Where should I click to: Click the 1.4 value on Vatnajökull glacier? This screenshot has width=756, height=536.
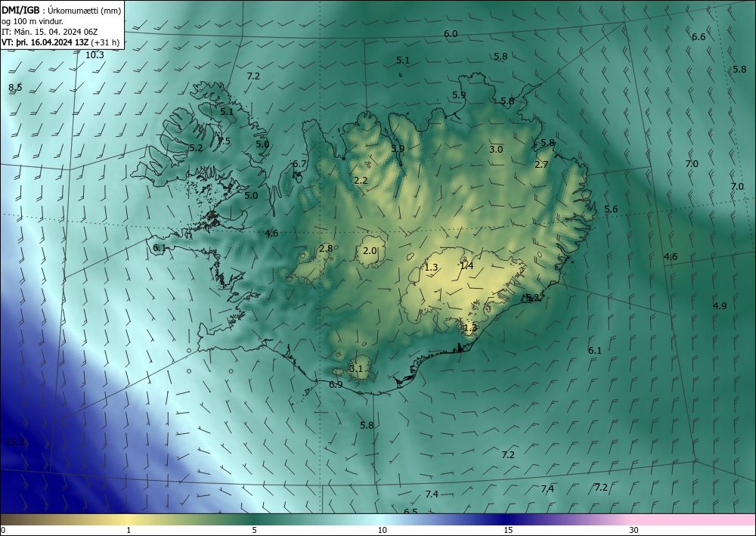pyautogui.click(x=466, y=265)
